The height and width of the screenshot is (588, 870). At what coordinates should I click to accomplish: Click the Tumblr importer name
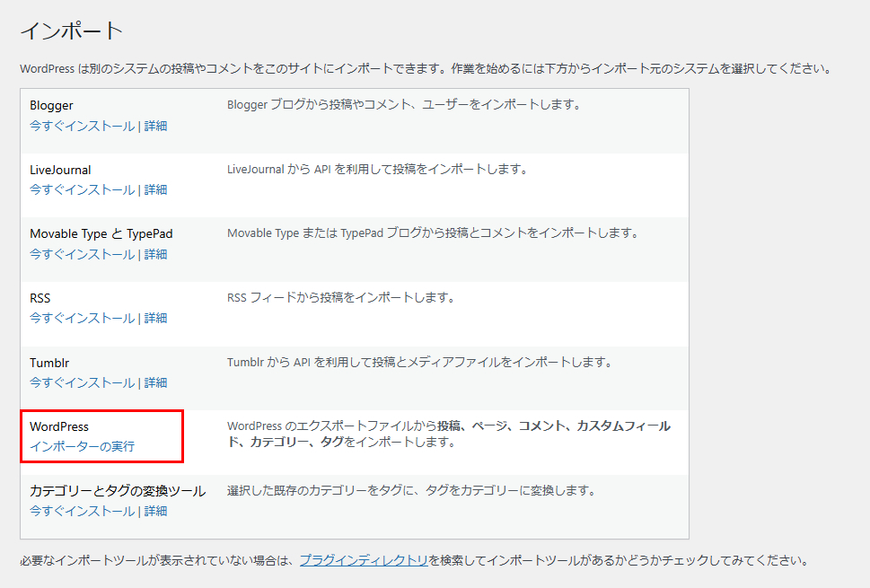[x=49, y=363]
